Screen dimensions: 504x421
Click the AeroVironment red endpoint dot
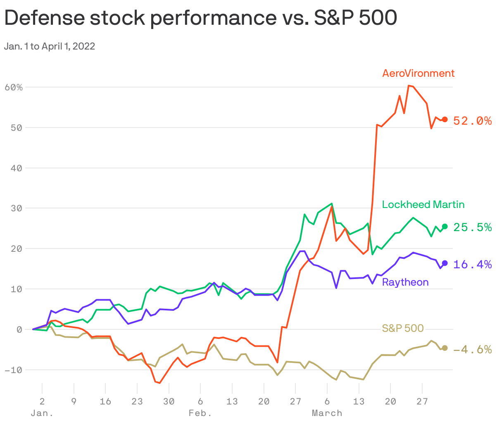(445, 120)
